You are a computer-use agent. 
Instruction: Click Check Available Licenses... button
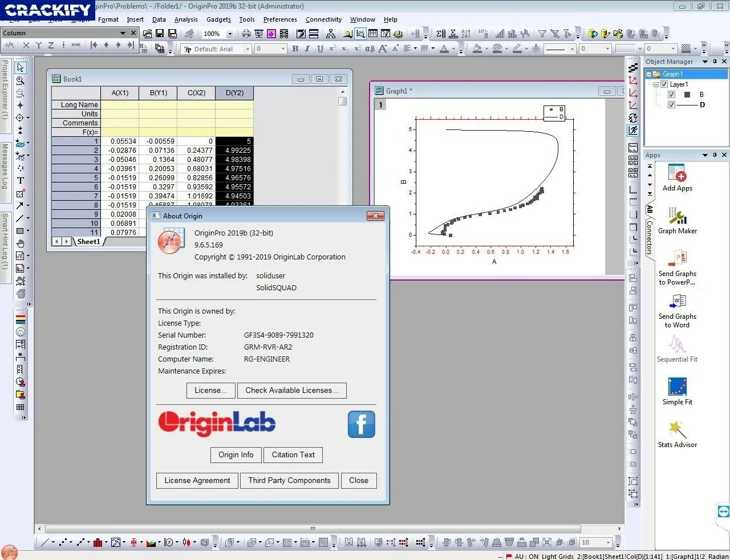(292, 391)
